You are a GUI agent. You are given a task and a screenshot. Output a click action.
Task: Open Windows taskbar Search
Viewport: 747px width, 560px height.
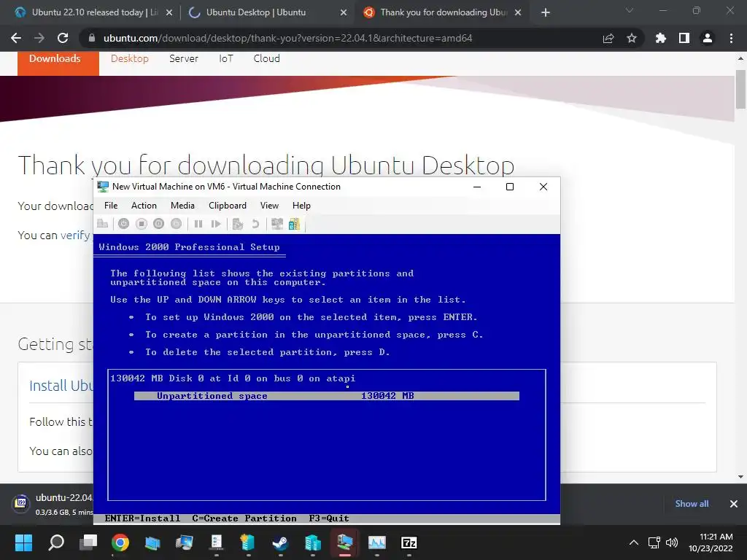coord(56,542)
